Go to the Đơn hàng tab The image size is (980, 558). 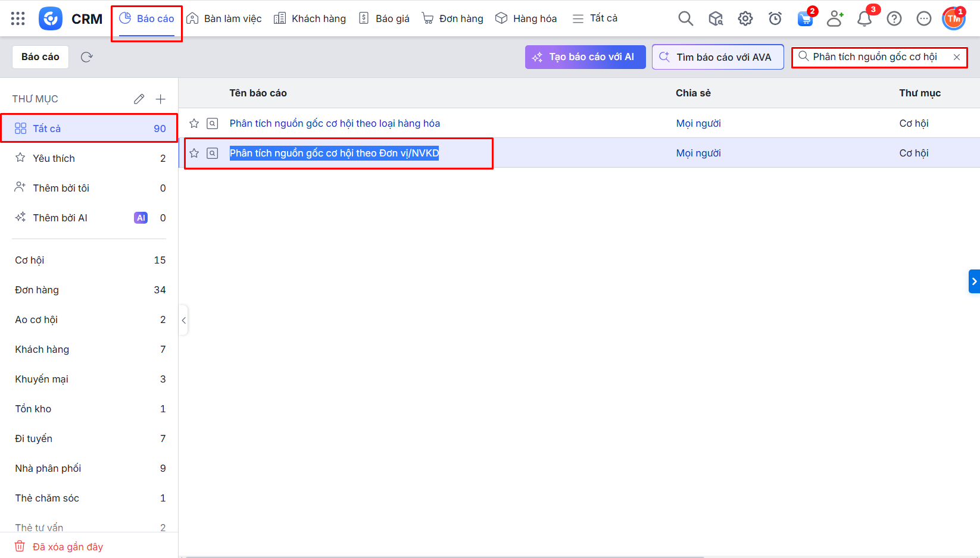452,18
